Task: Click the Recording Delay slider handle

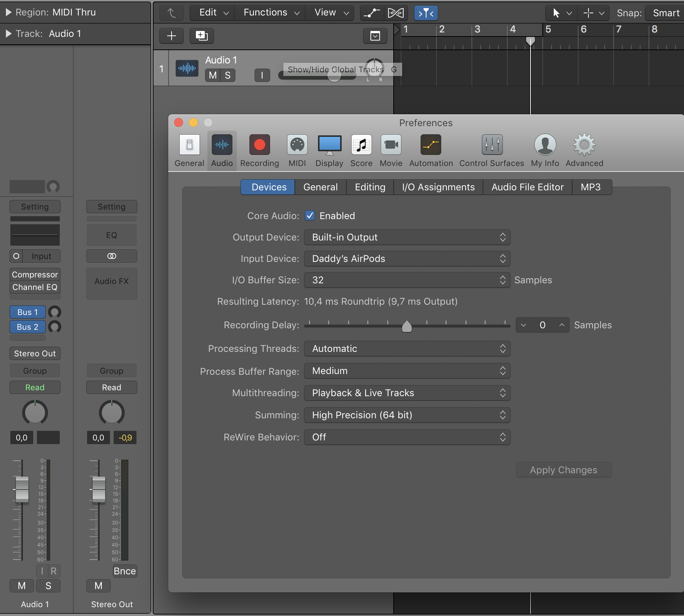Action: click(x=407, y=326)
